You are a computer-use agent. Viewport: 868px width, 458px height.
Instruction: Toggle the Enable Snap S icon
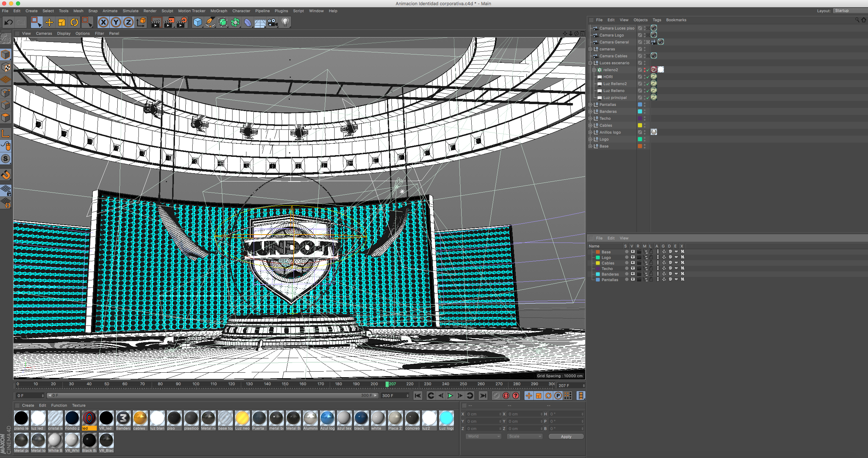[x=6, y=159]
